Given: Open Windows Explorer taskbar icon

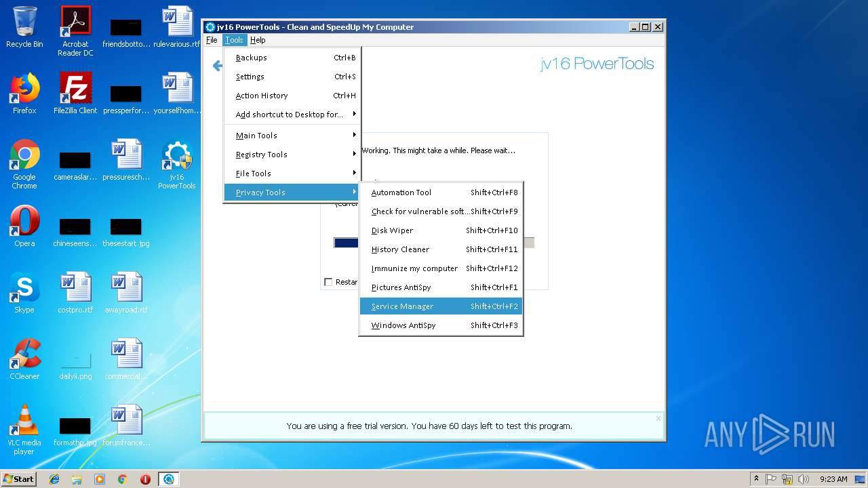Looking at the screenshot, I should (77, 479).
